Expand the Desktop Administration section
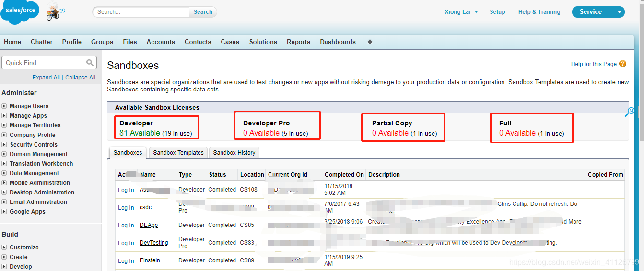This screenshot has height=271, width=644. coord(4,192)
